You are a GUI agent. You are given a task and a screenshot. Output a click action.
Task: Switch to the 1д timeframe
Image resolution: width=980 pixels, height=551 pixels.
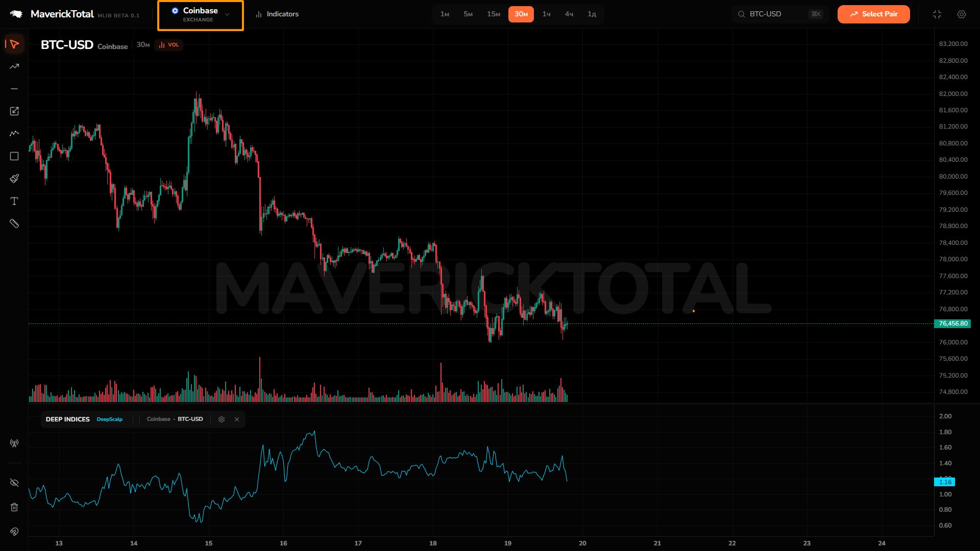coord(592,14)
